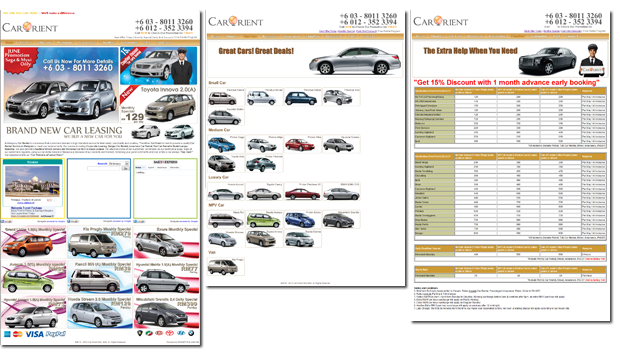Click the CarOrient logo on the home page
Screen dimensions: 620x360
tap(30, 27)
